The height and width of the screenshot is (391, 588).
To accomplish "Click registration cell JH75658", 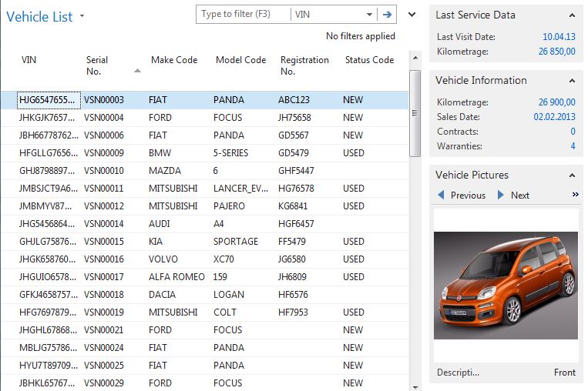I will pyautogui.click(x=294, y=118).
